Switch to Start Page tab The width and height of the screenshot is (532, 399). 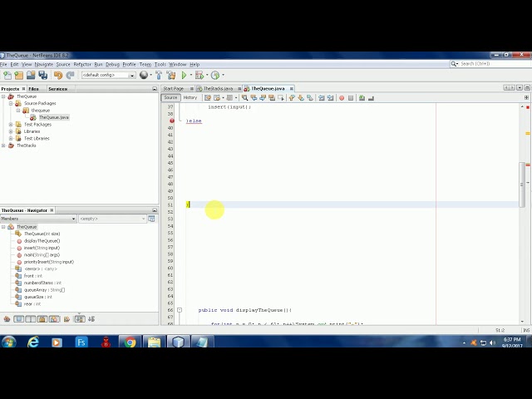174,89
